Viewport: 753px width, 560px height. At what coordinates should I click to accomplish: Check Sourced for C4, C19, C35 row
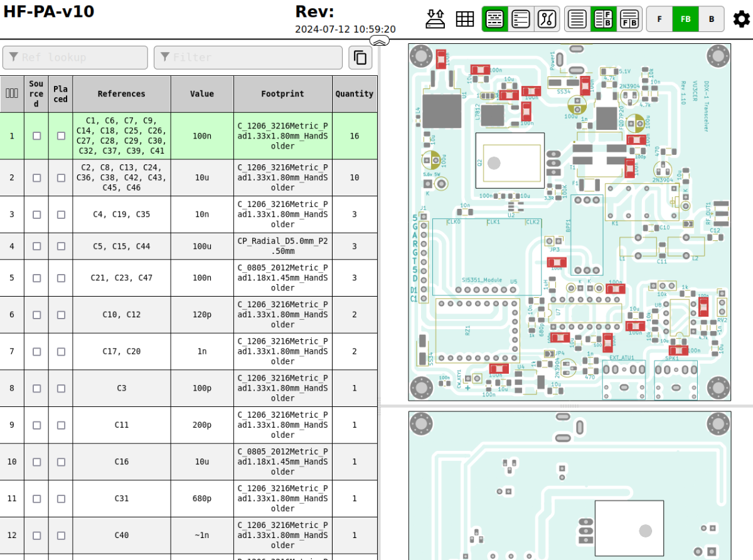click(x=37, y=214)
